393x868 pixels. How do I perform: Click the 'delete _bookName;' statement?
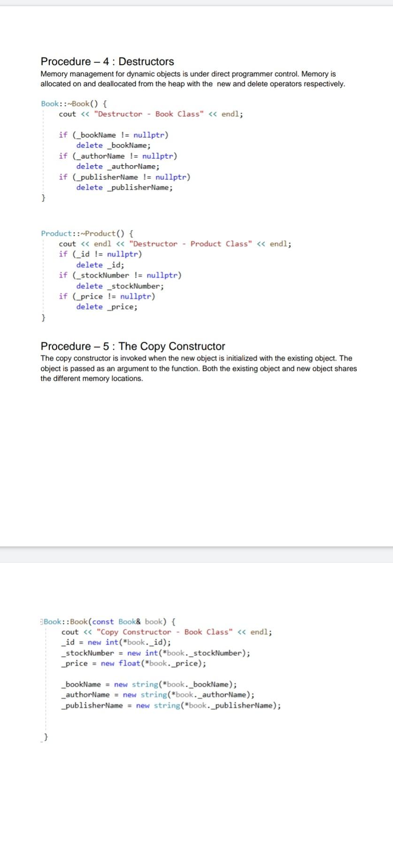tap(114, 146)
